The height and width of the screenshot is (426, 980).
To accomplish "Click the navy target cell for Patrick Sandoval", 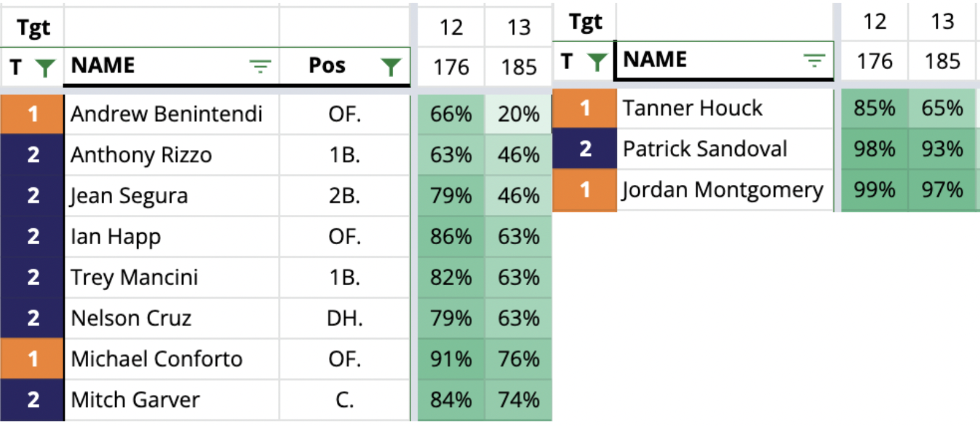I will (584, 149).
